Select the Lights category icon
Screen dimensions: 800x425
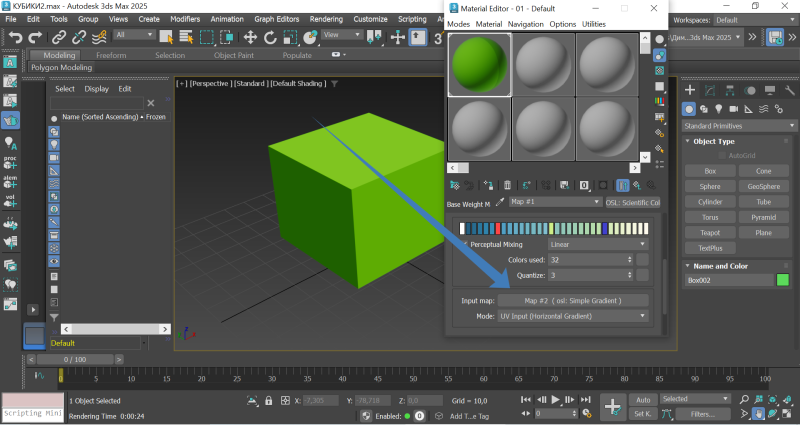719,109
